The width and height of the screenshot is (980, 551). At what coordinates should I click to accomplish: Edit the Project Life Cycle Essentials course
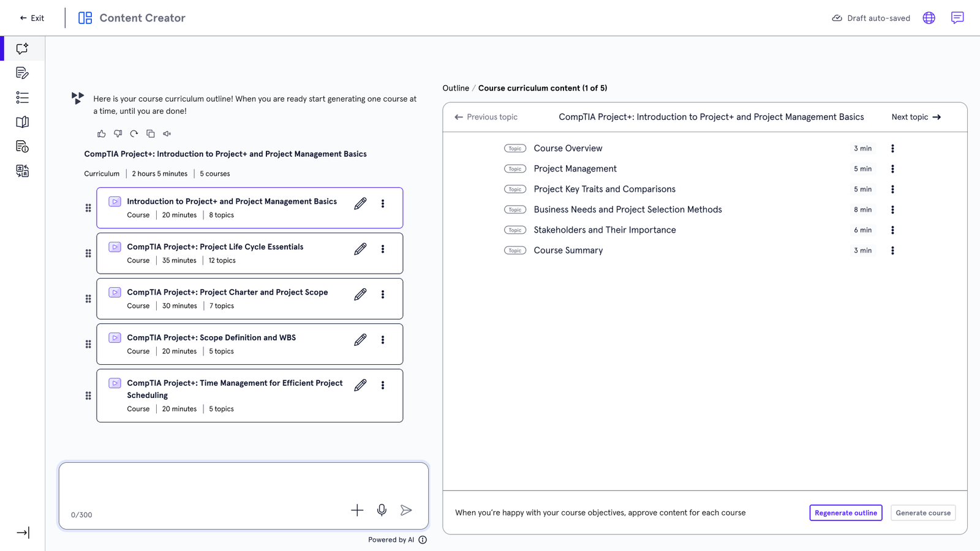(360, 249)
